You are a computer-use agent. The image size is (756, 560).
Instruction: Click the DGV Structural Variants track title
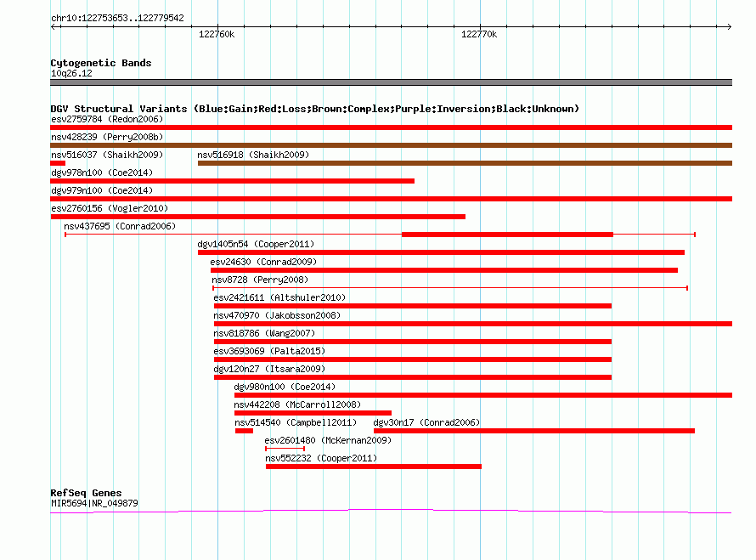315,109
